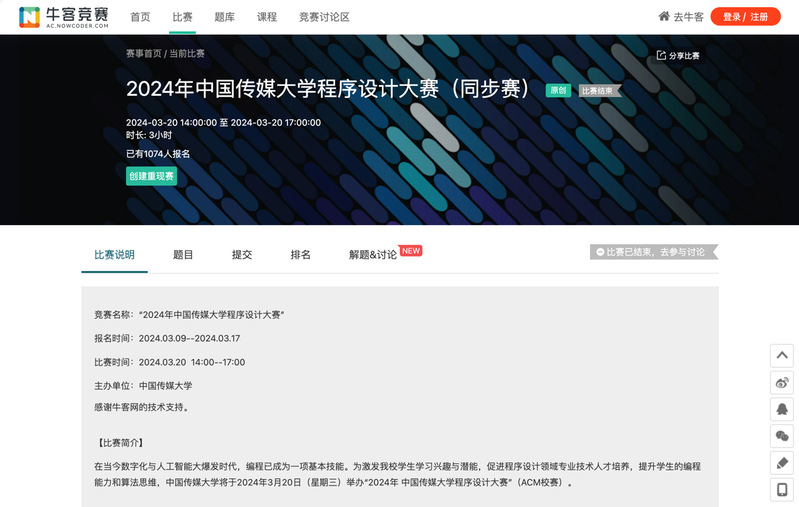
Task: Switch to the 题目 tab
Action: pyautogui.click(x=183, y=255)
